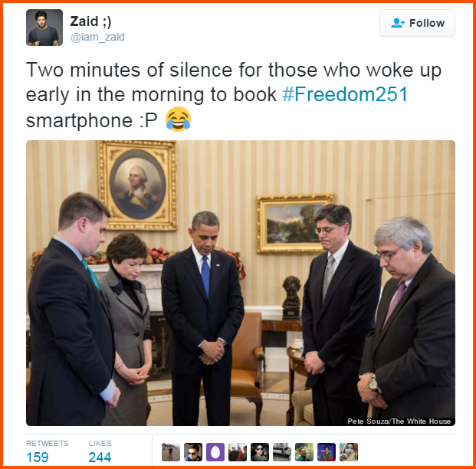Screen dimensions: 476x469
Task: Open the group-photo liker avatar
Action: tap(238, 452)
